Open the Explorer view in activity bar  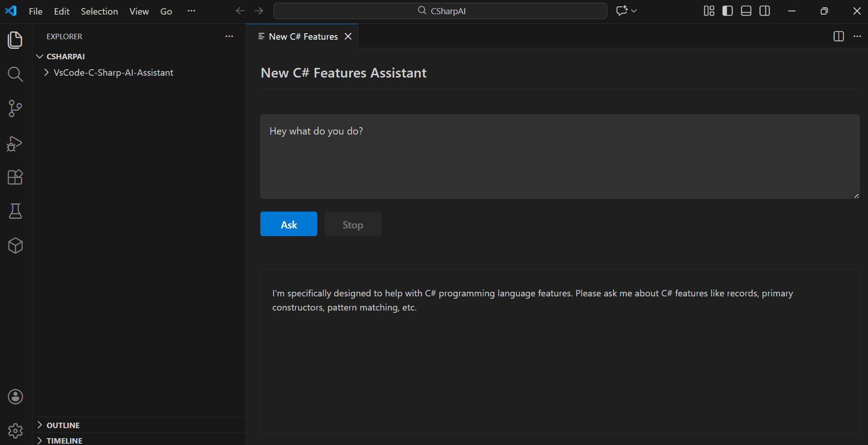[15, 40]
